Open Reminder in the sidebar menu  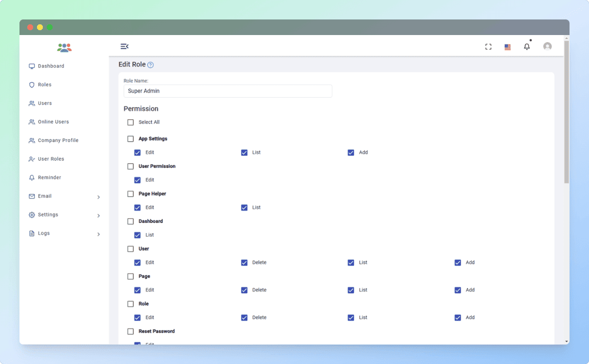[x=50, y=178]
